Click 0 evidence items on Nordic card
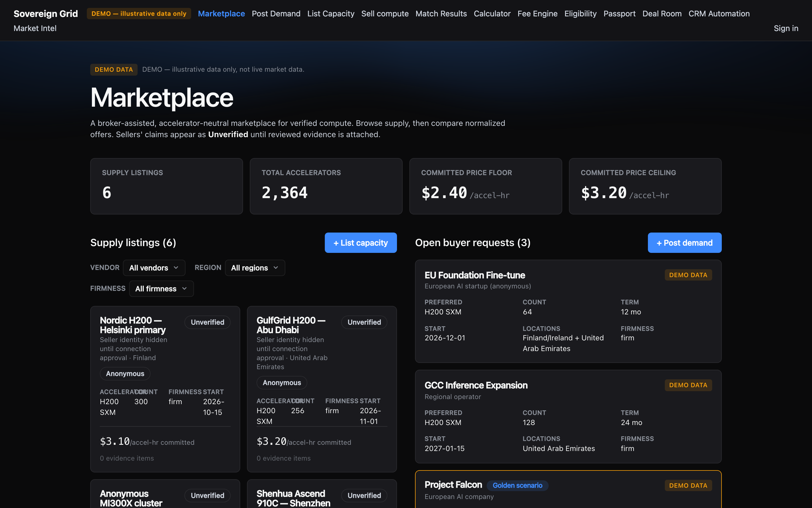The image size is (812, 508). [x=127, y=458]
